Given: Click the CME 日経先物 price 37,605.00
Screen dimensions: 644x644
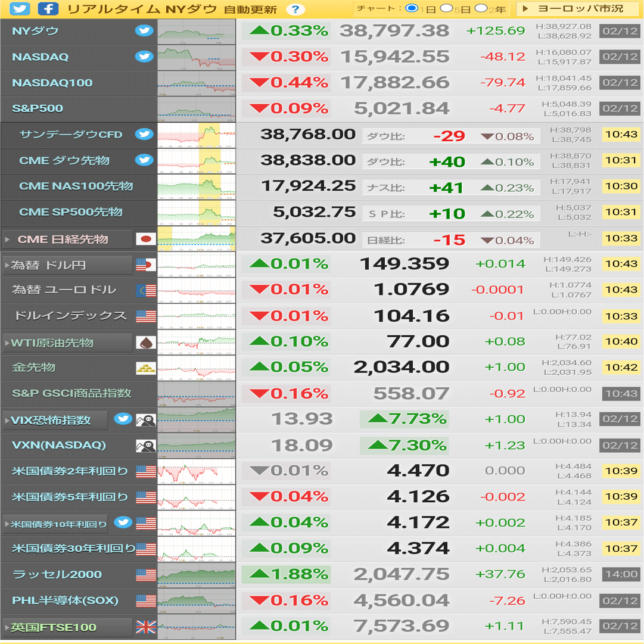Looking at the screenshot, I should pyautogui.click(x=308, y=238).
